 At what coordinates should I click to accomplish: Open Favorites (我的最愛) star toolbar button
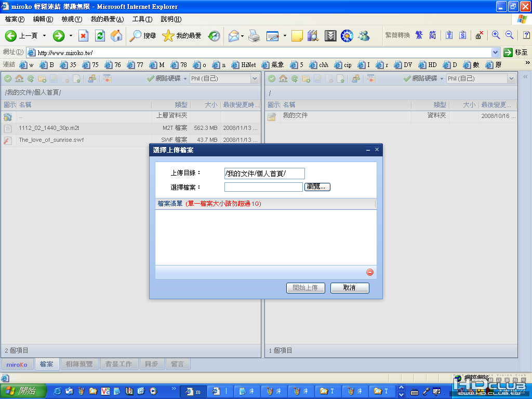click(182, 36)
